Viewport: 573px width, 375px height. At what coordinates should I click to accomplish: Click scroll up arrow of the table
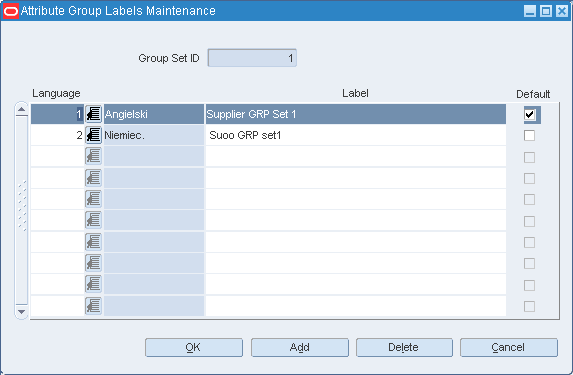pyautogui.click(x=22, y=109)
